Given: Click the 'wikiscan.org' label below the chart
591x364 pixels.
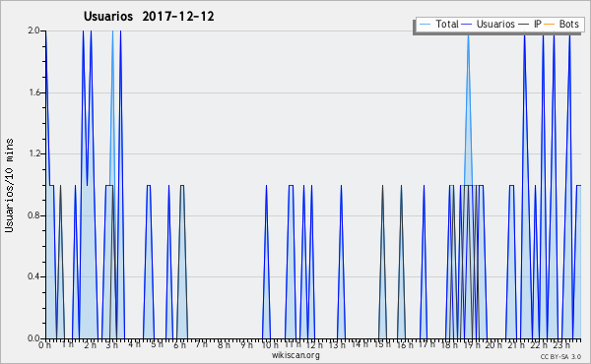Looking at the screenshot, I should pos(295,355).
